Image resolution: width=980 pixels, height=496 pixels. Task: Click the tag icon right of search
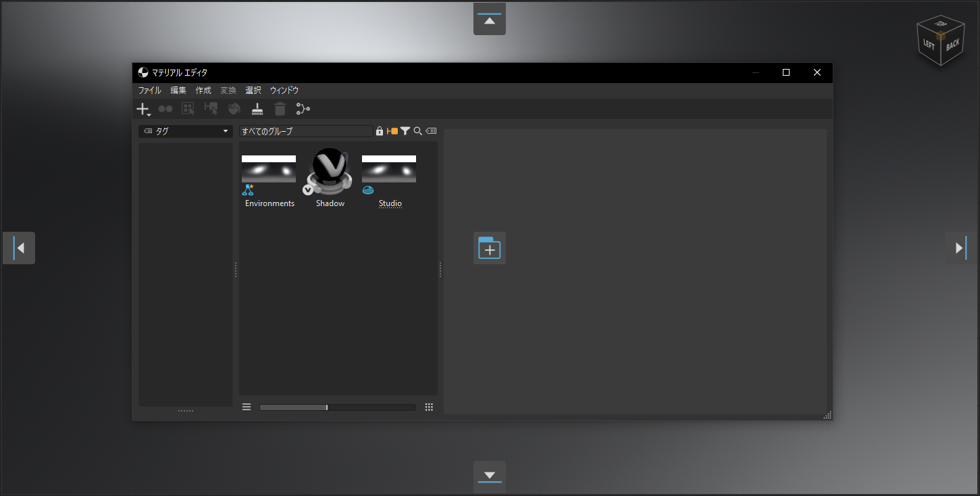[x=431, y=131]
